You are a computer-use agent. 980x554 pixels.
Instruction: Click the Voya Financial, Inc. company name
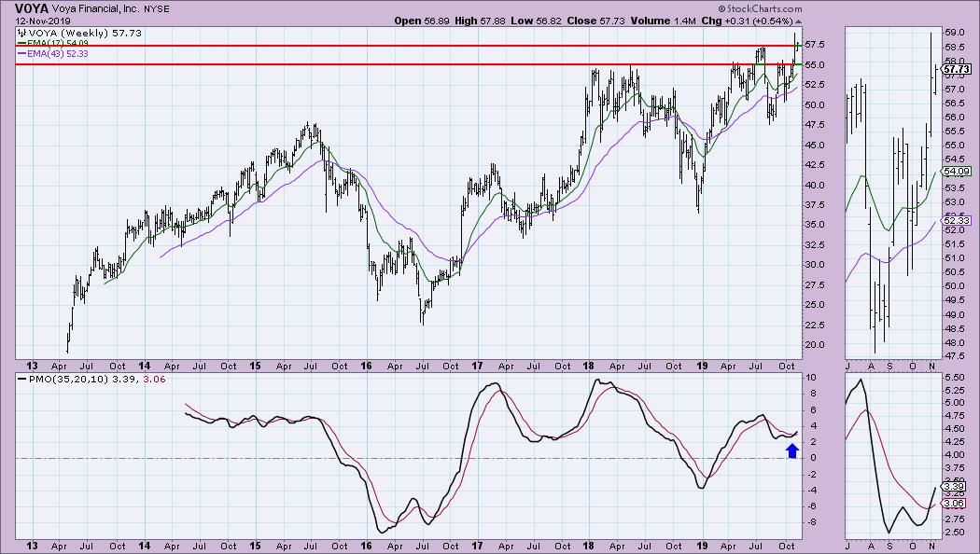(95, 9)
